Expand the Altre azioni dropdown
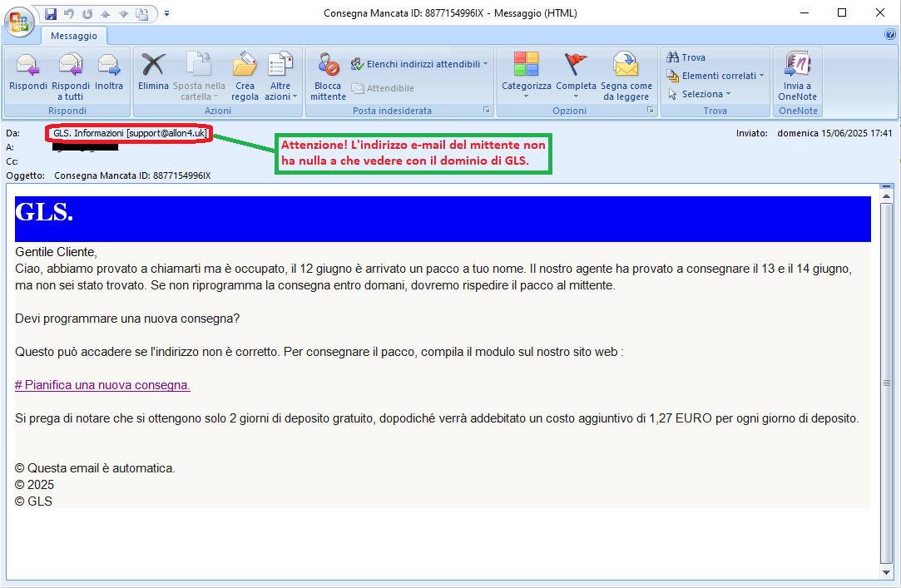 point(280,77)
